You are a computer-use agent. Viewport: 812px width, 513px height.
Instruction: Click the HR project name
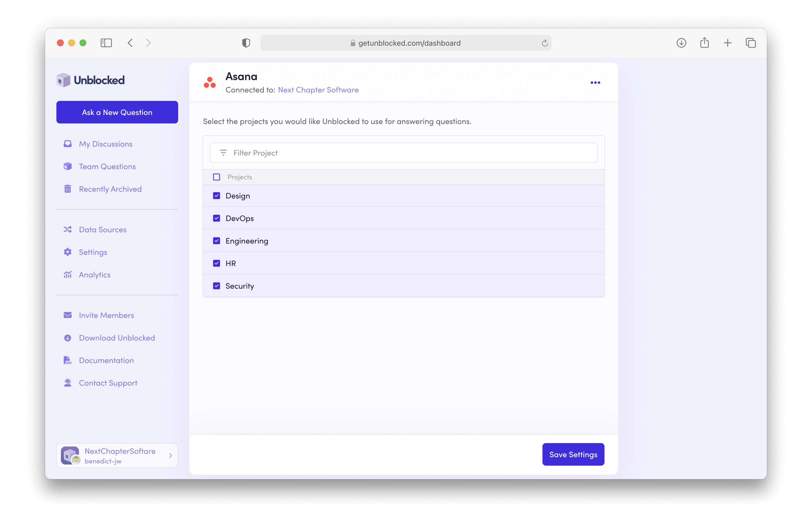point(231,263)
